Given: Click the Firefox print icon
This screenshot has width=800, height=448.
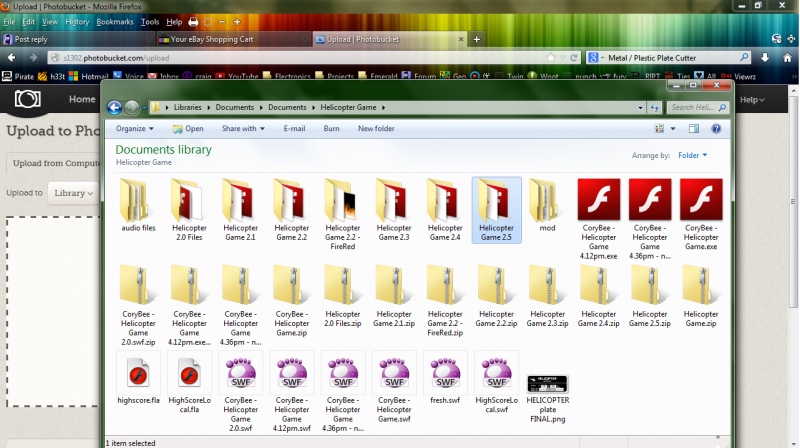Looking at the screenshot, I should [x=193, y=22].
